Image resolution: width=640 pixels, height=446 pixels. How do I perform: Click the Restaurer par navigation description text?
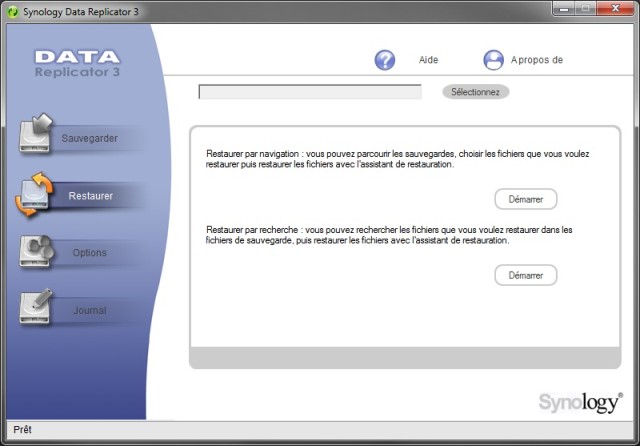click(x=397, y=159)
